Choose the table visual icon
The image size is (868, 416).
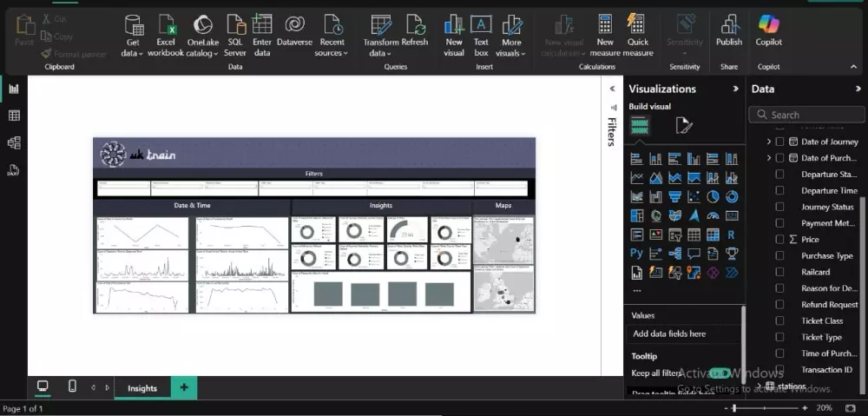[694, 234]
